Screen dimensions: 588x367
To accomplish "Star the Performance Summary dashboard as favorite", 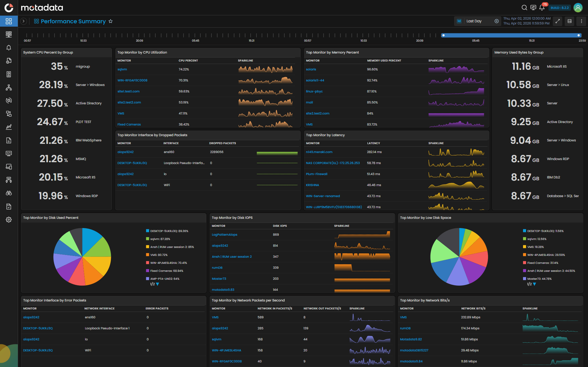I will (111, 21).
